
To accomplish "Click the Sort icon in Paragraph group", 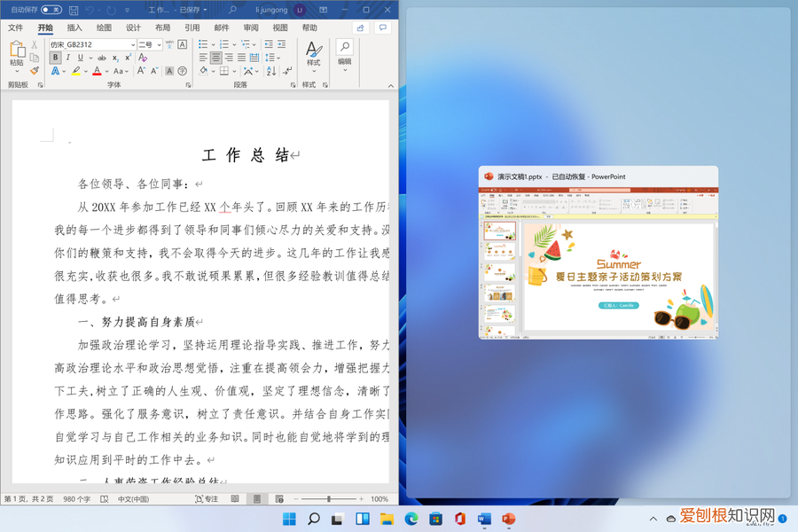I will [272, 71].
